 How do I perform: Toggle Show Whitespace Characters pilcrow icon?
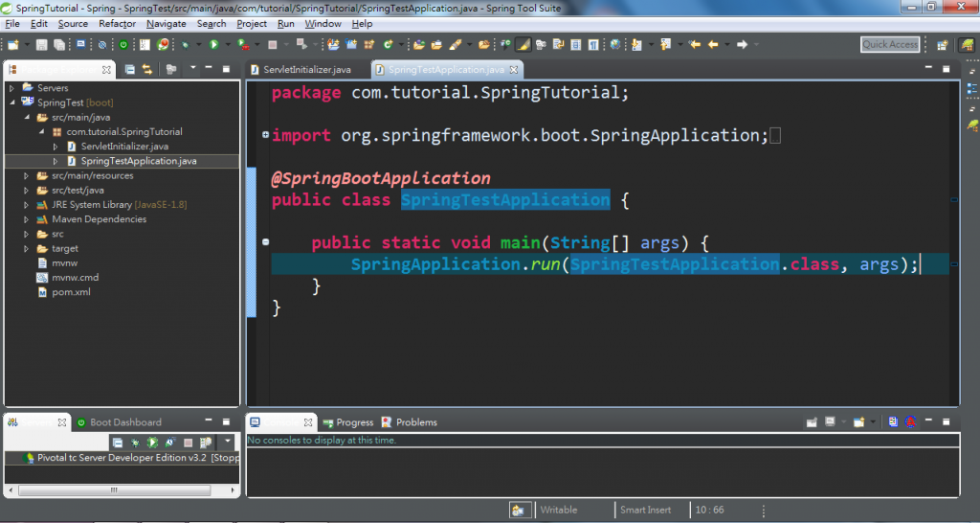click(x=593, y=44)
